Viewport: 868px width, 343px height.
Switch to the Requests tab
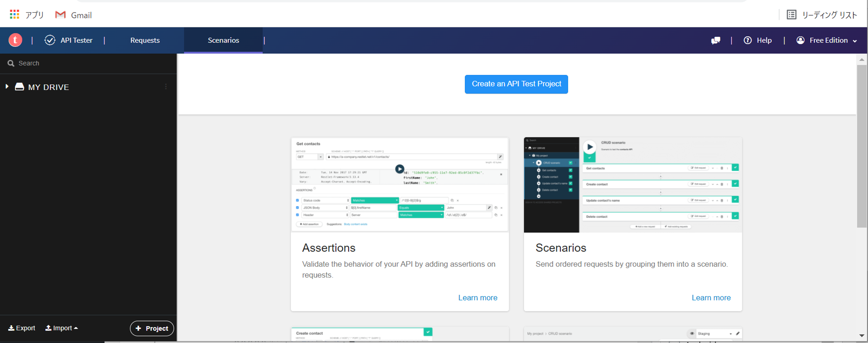click(x=145, y=40)
